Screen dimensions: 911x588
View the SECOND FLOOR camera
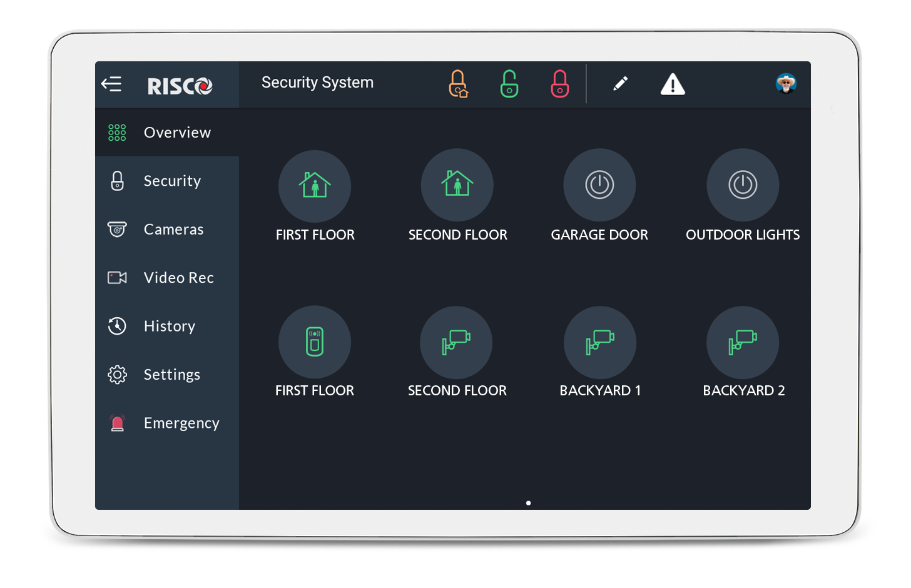pos(456,342)
